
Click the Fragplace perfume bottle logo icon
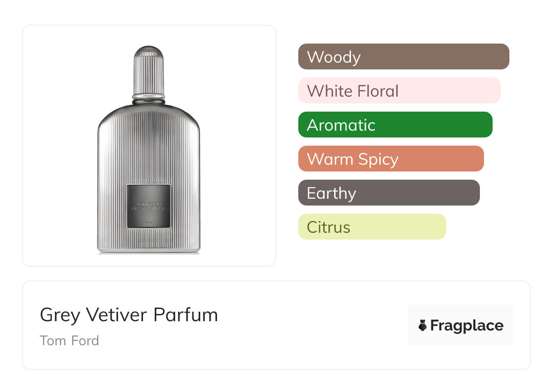point(423,325)
